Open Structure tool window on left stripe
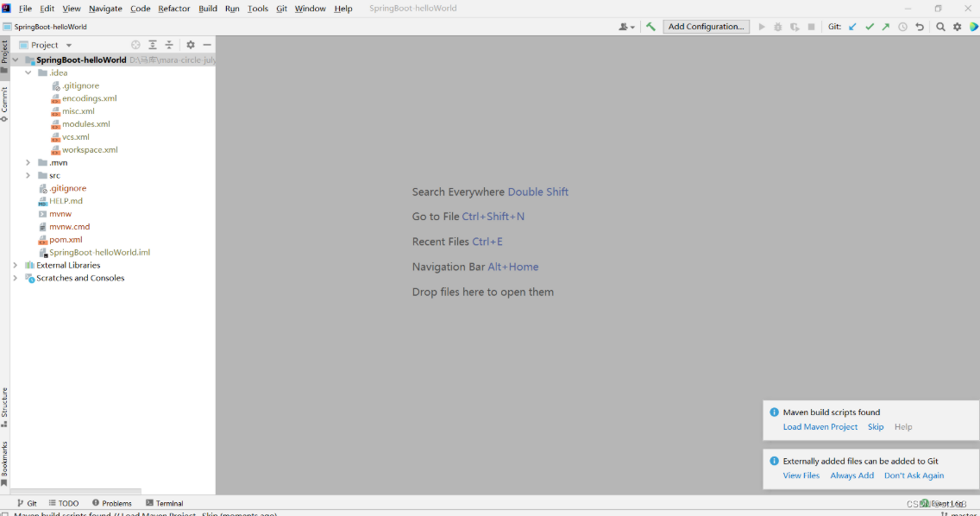Image resolution: width=980 pixels, height=516 pixels. [x=4, y=407]
